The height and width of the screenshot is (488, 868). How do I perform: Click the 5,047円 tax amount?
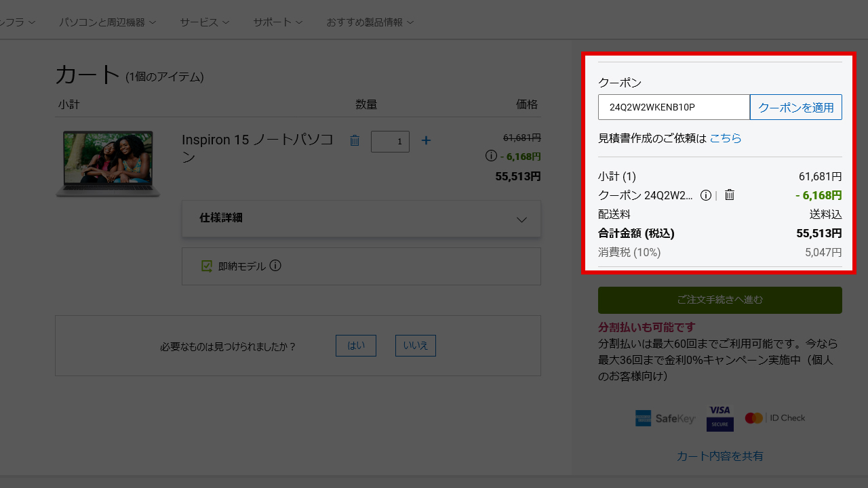click(823, 253)
